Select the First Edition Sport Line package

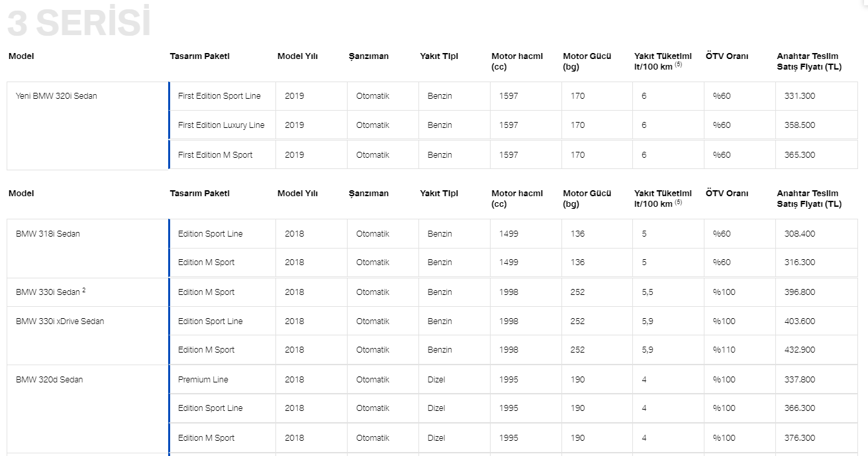(x=219, y=96)
